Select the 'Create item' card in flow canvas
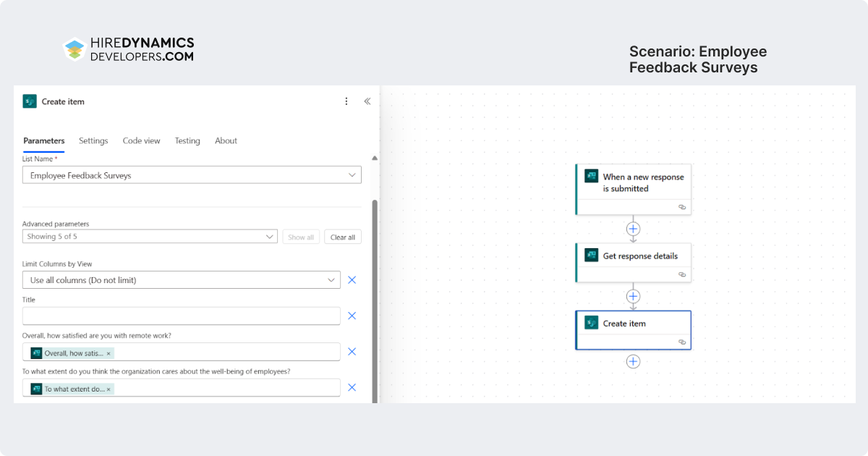The height and width of the screenshot is (456, 868). click(633, 330)
